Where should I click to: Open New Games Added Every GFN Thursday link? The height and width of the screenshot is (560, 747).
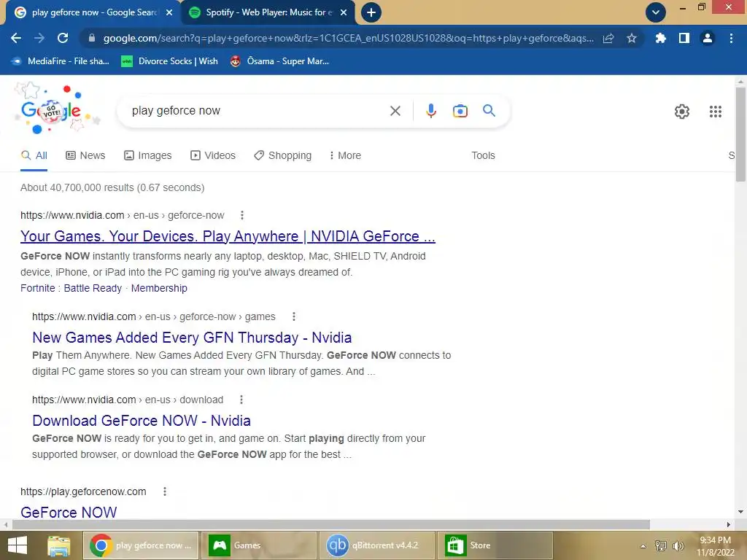coord(192,338)
